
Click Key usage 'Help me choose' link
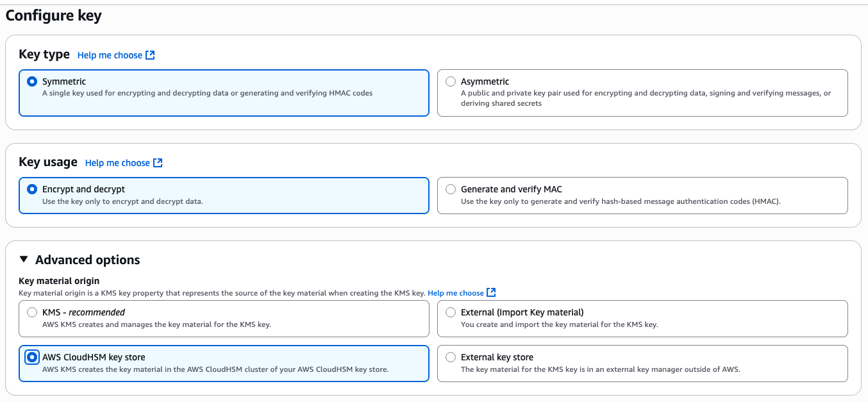point(117,163)
